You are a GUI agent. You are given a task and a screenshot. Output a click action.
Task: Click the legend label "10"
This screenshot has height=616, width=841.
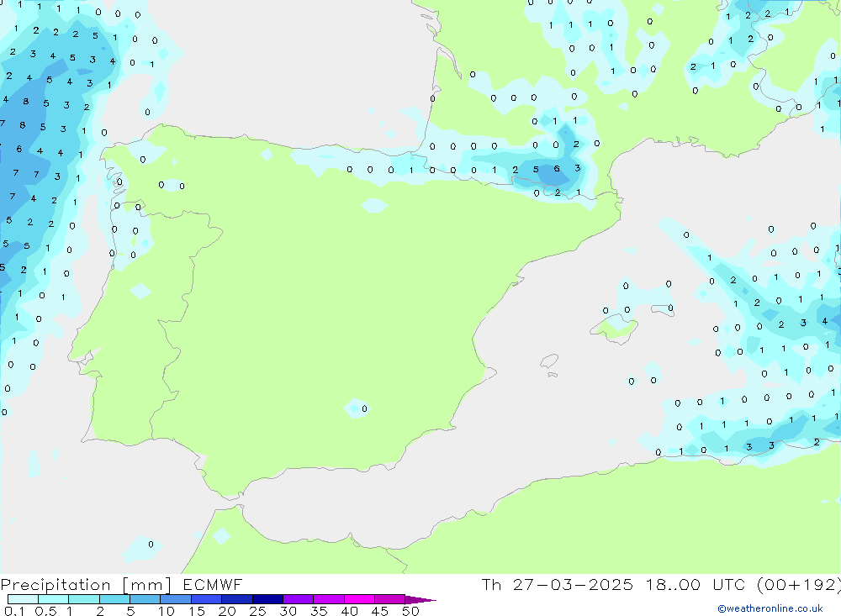tap(167, 611)
